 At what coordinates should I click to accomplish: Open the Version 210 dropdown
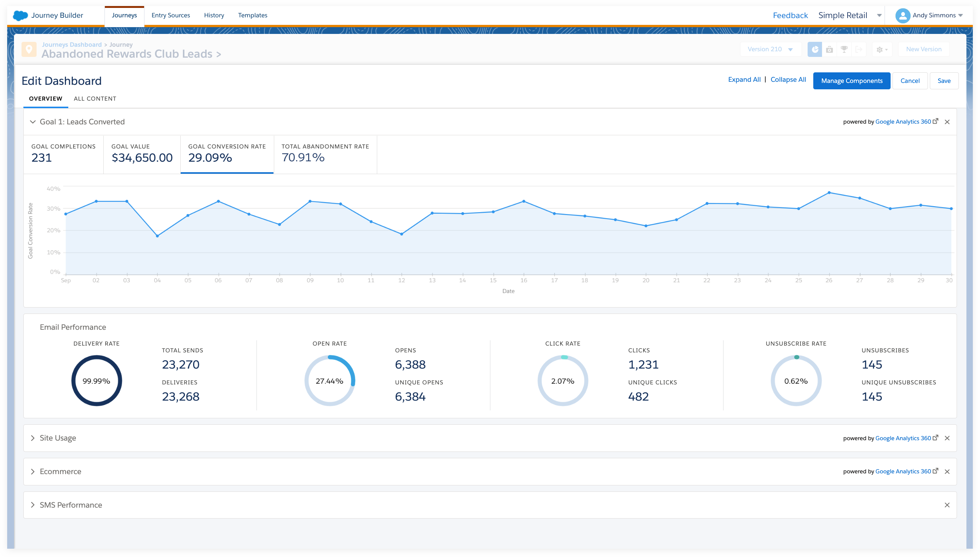[x=770, y=49]
